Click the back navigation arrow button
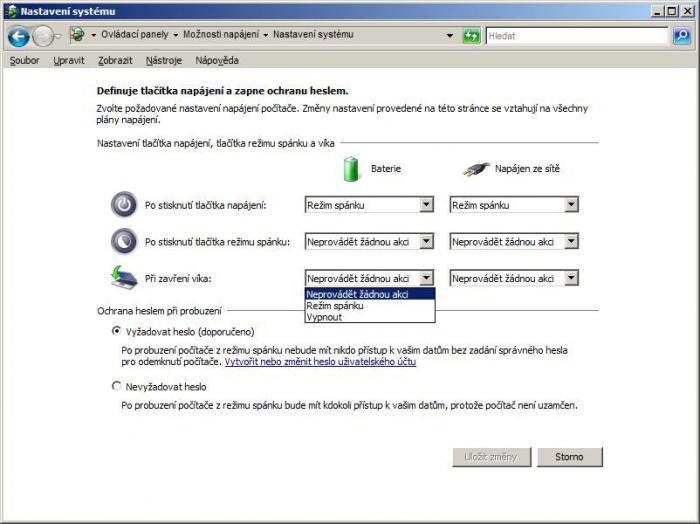700x524 pixels. click(18, 36)
